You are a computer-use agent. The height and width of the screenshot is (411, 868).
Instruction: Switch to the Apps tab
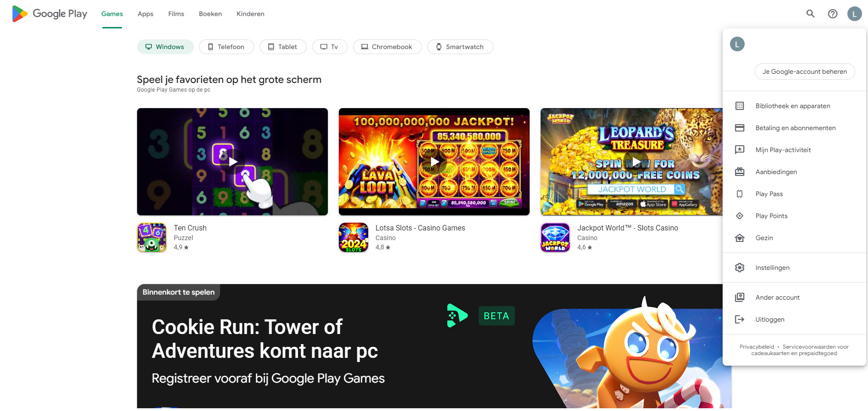pyautogui.click(x=145, y=14)
